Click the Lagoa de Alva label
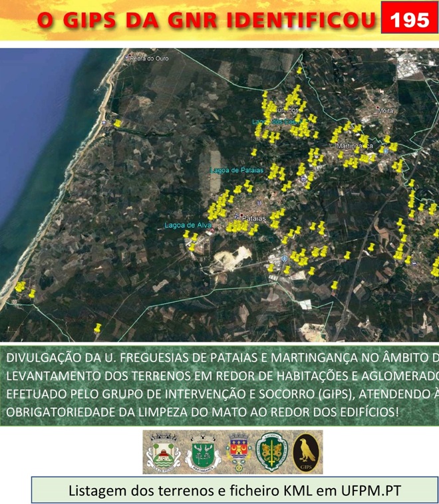The width and height of the screenshot is (439, 504). 188,225
